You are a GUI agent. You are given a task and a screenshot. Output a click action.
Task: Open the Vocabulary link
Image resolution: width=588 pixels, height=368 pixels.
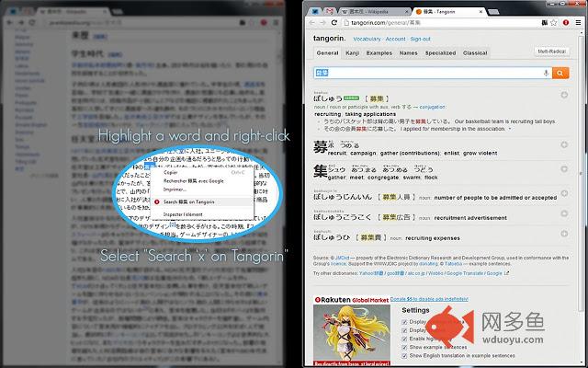click(367, 39)
